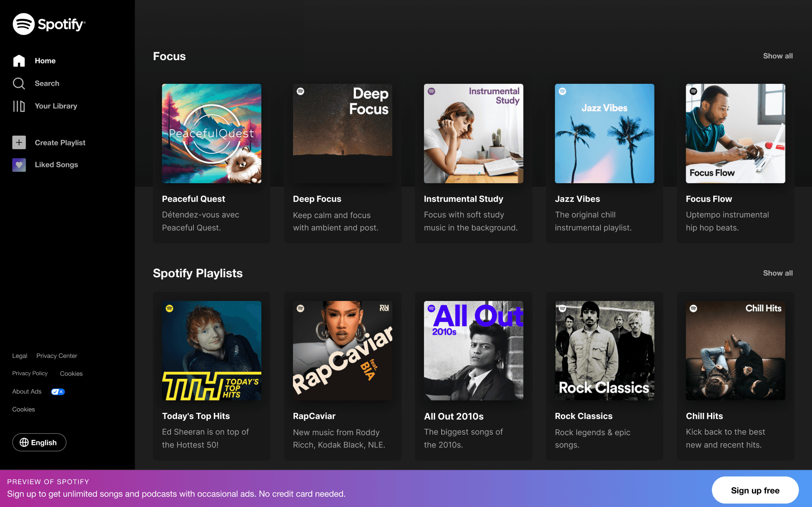Click the Instrumental Study title text
Viewport: 812px width, 507px height.
coord(464,199)
